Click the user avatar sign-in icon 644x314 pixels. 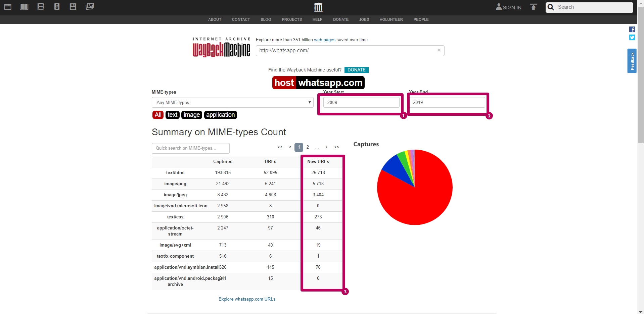[499, 7]
